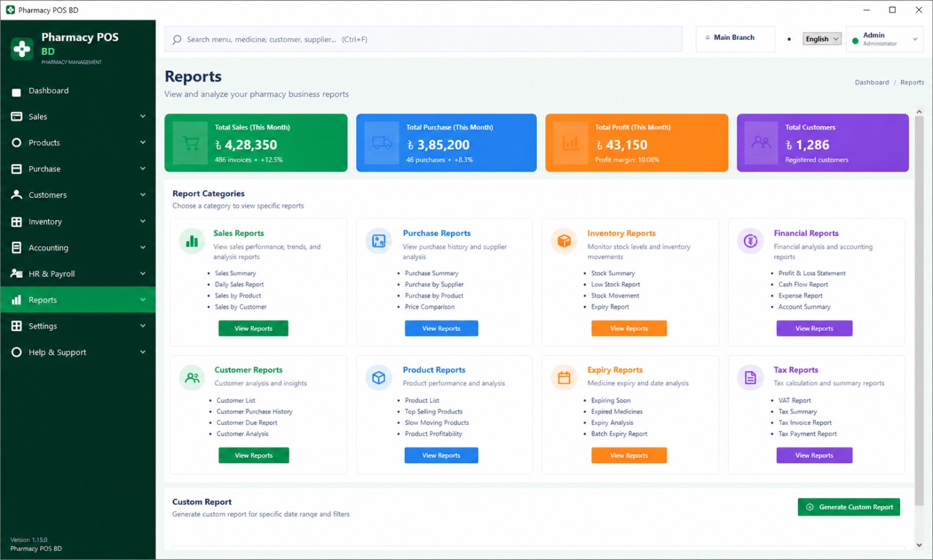Click View Reports under Product Reports

441,456
